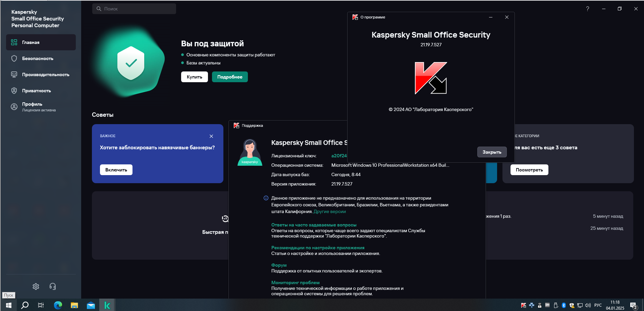
Task: Open File Explorer from the taskbar
Action: tap(74, 305)
